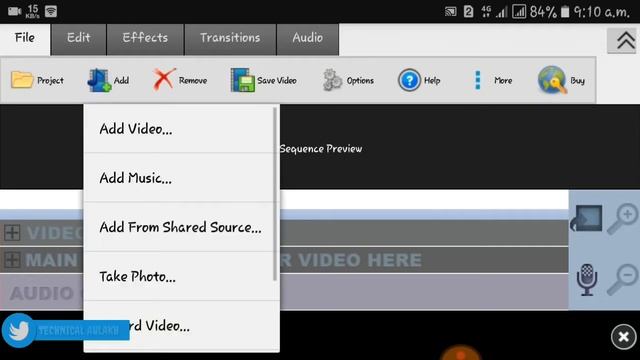Click the Twitter bird badge

18,331
